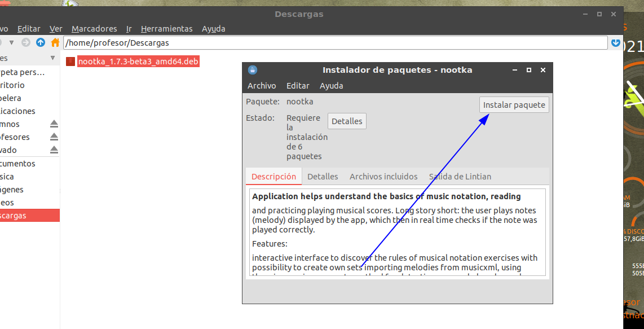
Task: Click the /home/profesor/Descargas path field
Action: 335,43
